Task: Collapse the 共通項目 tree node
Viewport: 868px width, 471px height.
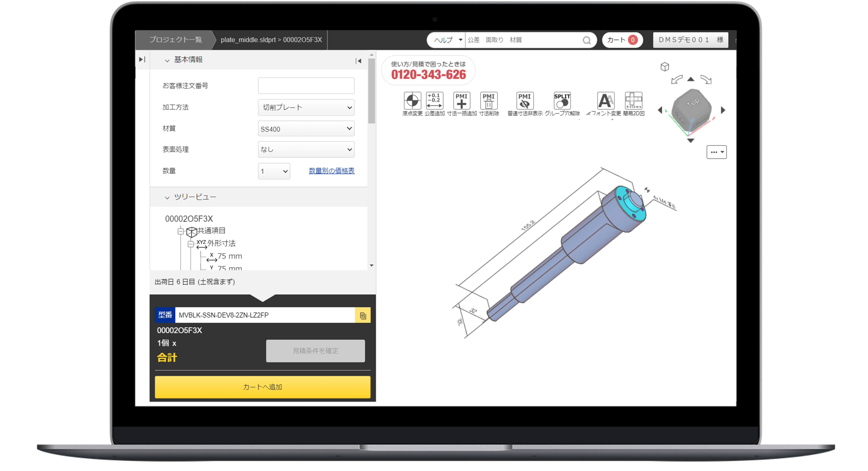Action: [180, 231]
